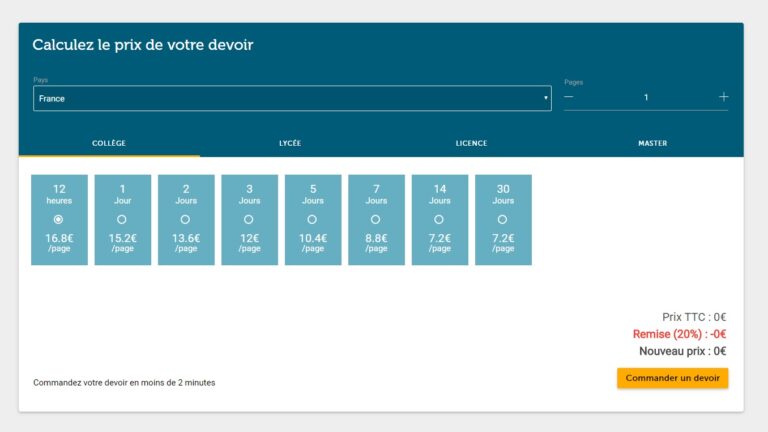The height and width of the screenshot is (432, 768).
Task: Pick the 30 Jours deadline option
Action: pos(503,219)
